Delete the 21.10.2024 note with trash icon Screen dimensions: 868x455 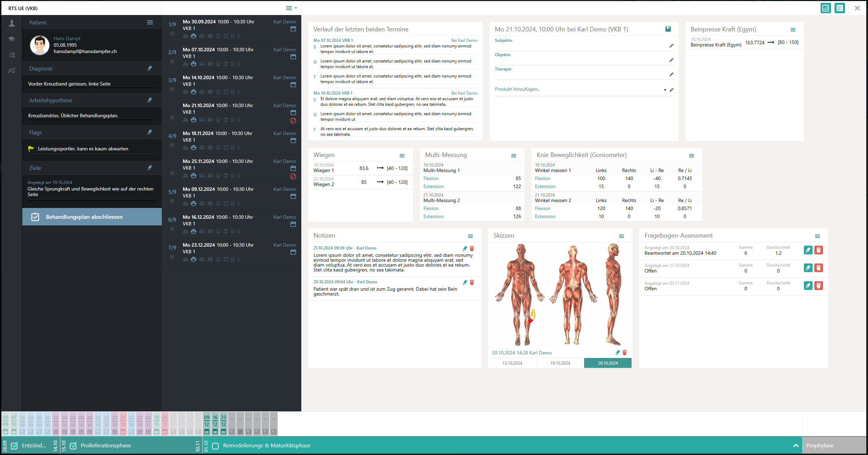pos(472,248)
